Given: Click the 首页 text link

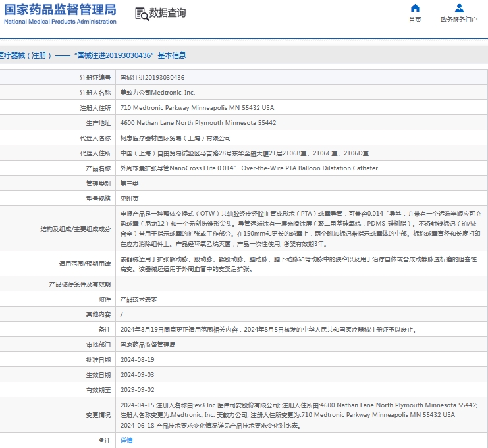Looking at the screenshot, I should point(415,20).
